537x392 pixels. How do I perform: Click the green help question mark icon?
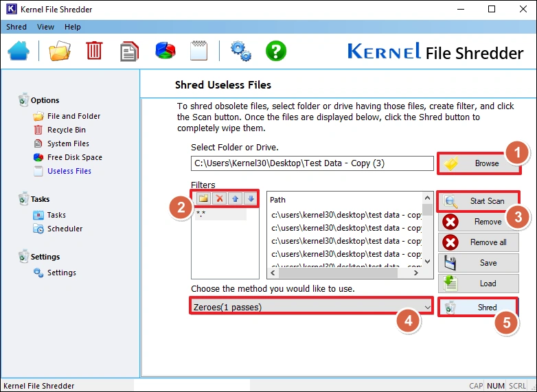pos(275,51)
